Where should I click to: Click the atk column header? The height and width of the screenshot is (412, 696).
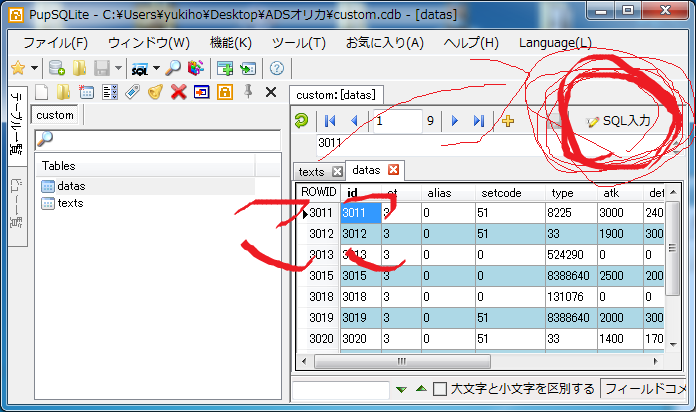[x=611, y=193]
